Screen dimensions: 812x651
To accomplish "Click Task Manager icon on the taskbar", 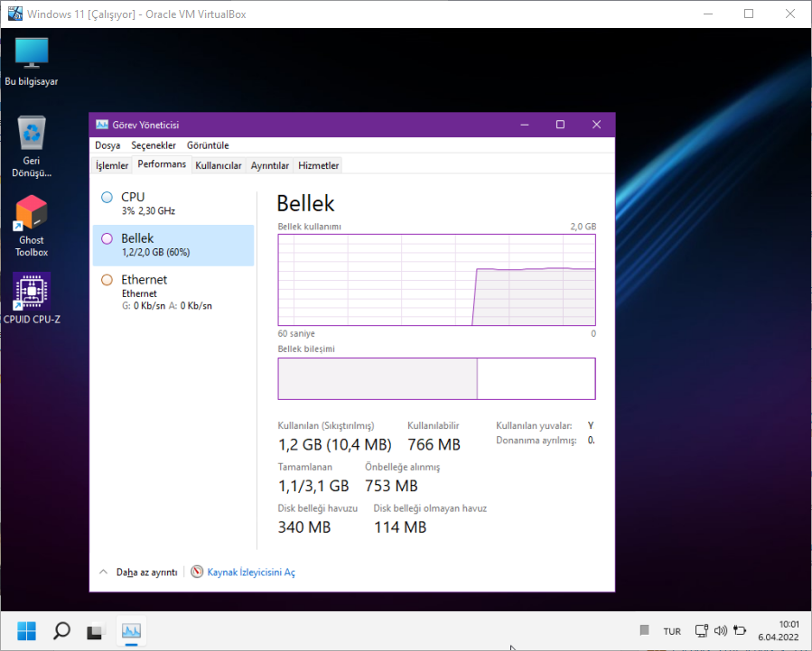I will pyautogui.click(x=131, y=631).
